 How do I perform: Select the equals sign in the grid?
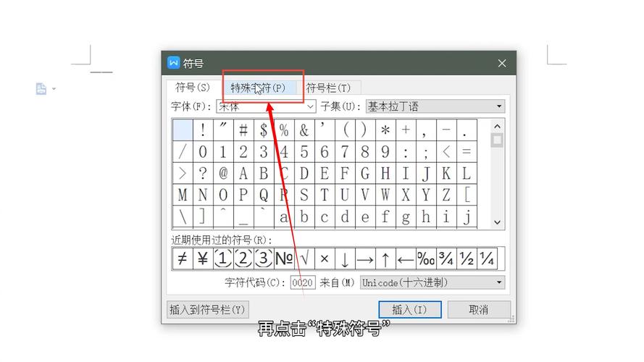467,152
